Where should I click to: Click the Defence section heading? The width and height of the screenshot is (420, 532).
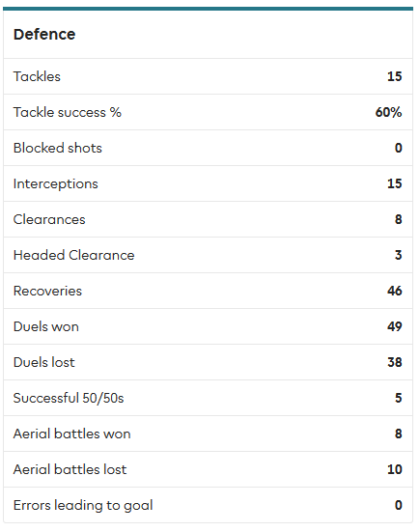pos(44,34)
